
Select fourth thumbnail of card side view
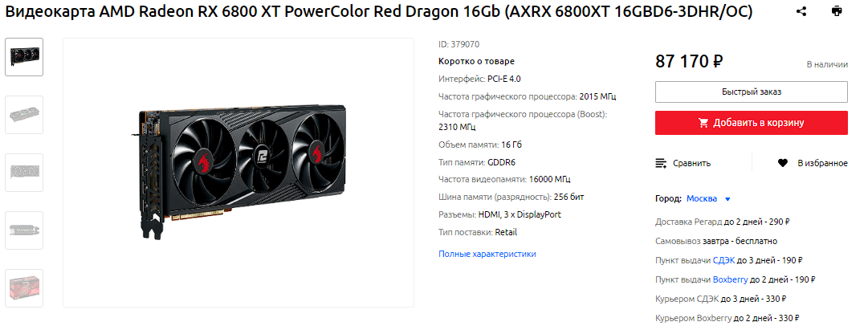24,230
